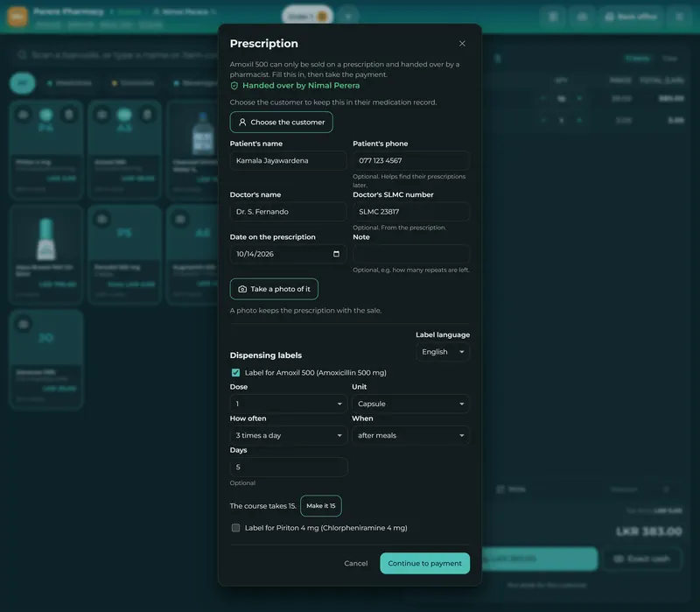Click the 'Optional. From the prescription.' hint
Image resolution: width=700 pixels, height=612 pixels.
(x=399, y=228)
